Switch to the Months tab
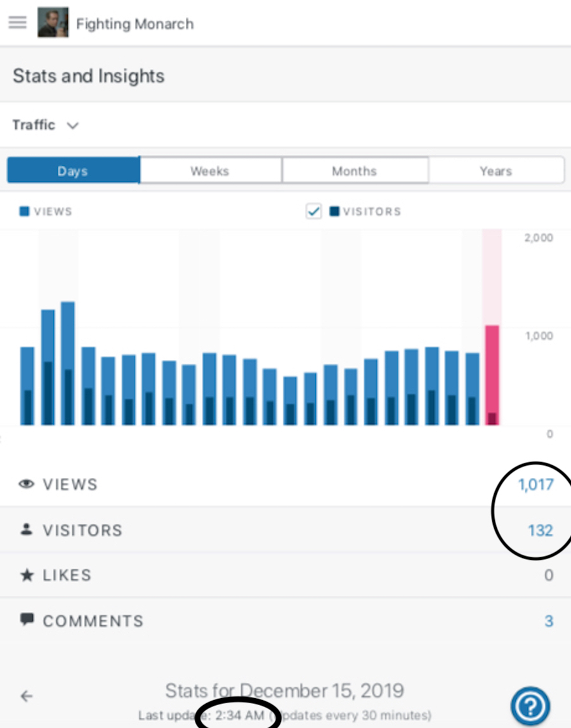The width and height of the screenshot is (571, 728). pyautogui.click(x=354, y=170)
